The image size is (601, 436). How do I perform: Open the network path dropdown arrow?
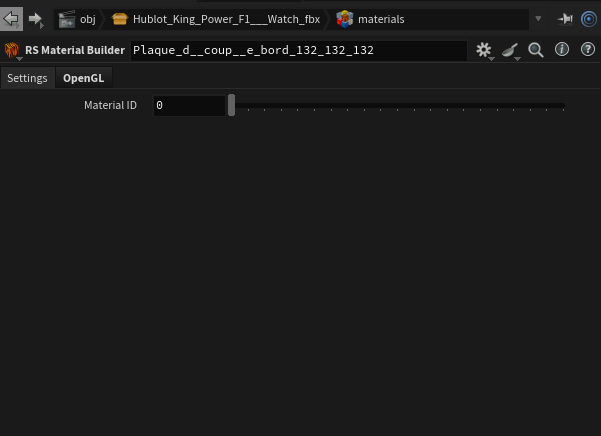(538, 19)
